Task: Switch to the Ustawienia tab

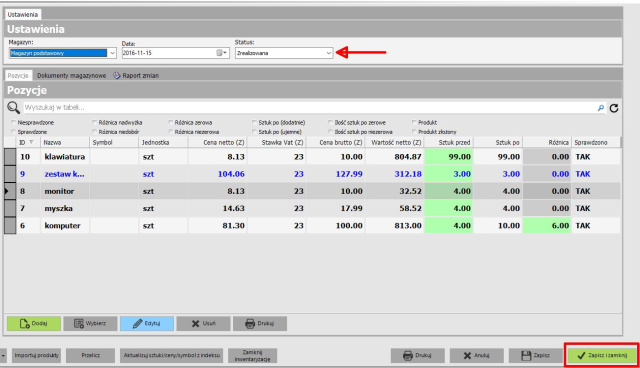Action: click(x=22, y=14)
